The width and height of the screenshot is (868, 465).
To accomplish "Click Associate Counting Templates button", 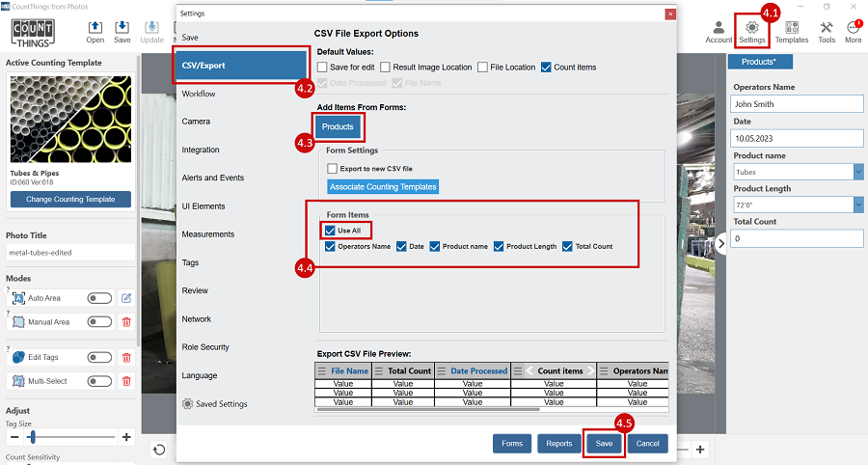I will point(383,186).
